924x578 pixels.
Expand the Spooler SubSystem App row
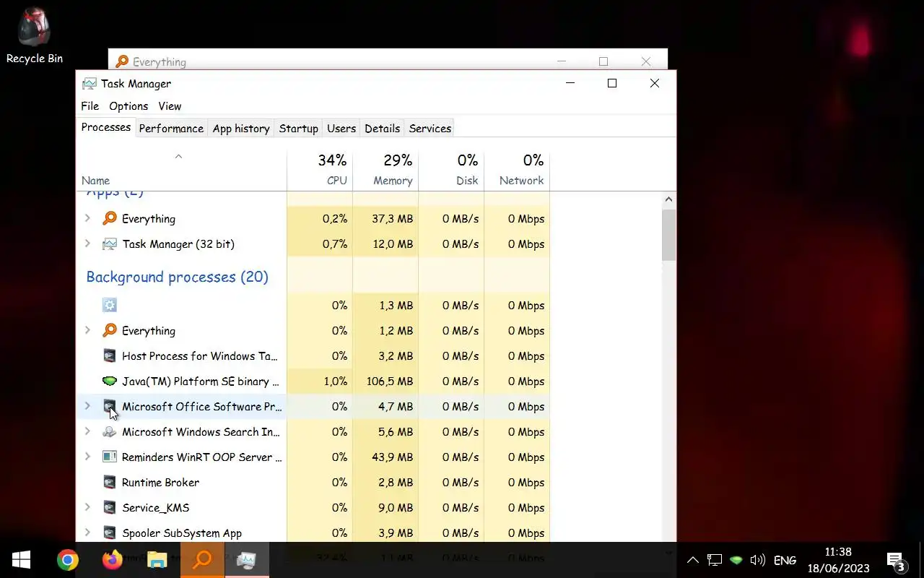pos(87,532)
